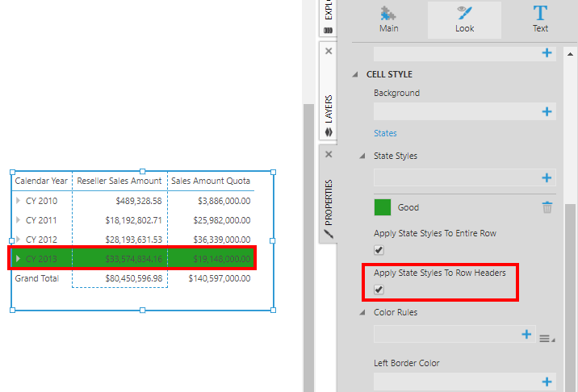Open the Look properties tab
The width and height of the screenshot is (578, 392).
[464, 20]
